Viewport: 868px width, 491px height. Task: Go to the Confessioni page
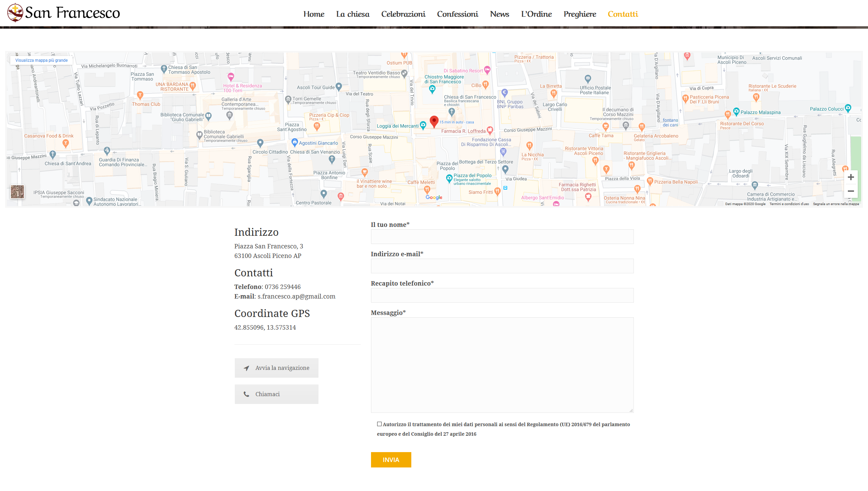point(457,14)
